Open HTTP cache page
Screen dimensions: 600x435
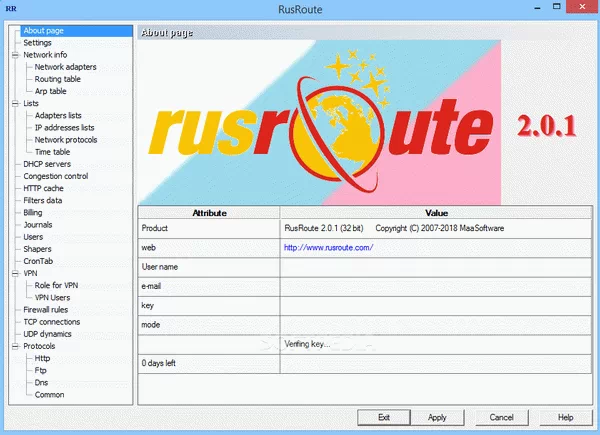pyautogui.click(x=43, y=189)
